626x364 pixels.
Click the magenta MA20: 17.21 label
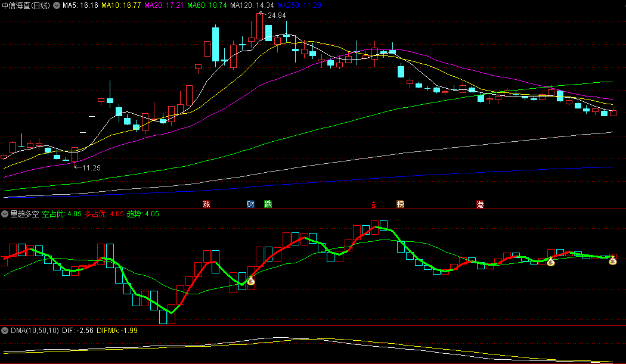click(x=164, y=5)
